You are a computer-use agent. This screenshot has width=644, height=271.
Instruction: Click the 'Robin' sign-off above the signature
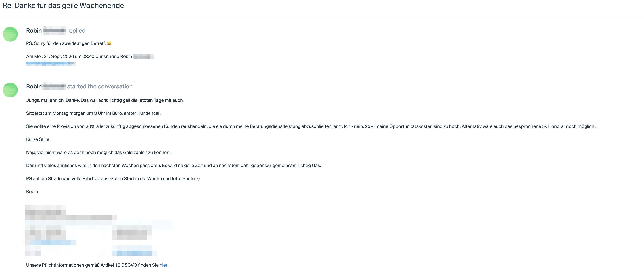[32, 191]
